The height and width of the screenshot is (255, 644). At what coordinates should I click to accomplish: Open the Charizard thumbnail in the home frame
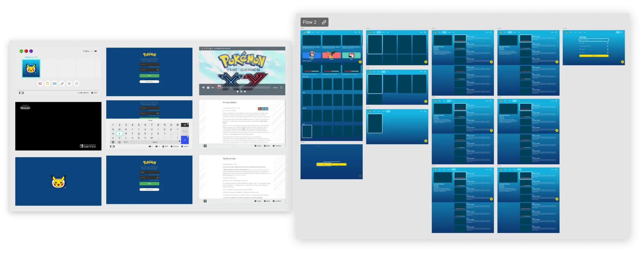pos(331,55)
